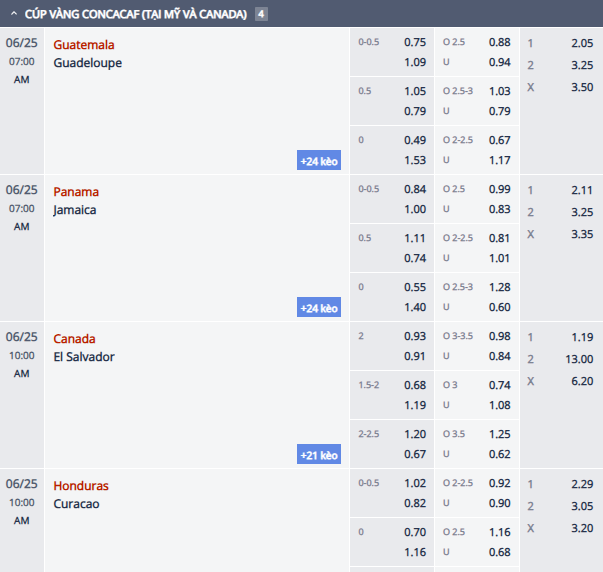
Task: Select Canada draw odds 6.20
Action: coord(581,381)
